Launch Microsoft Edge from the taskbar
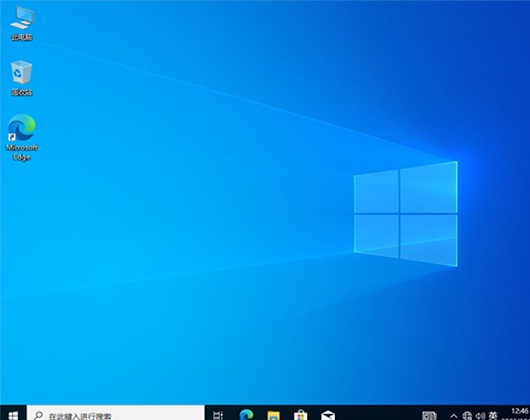This screenshot has height=420, width=530. 246,415
